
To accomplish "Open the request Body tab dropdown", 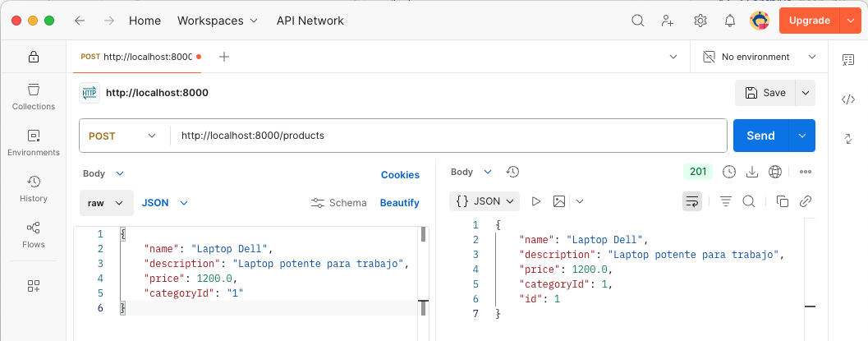I will [x=103, y=173].
